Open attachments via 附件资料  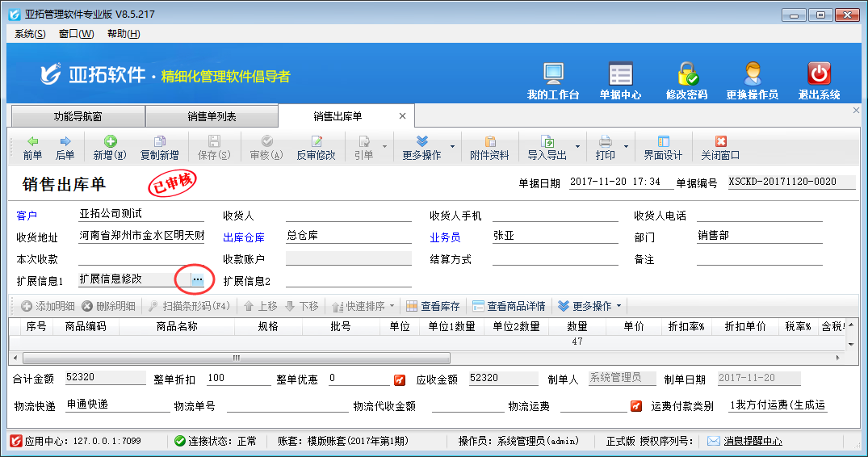click(489, 148)
